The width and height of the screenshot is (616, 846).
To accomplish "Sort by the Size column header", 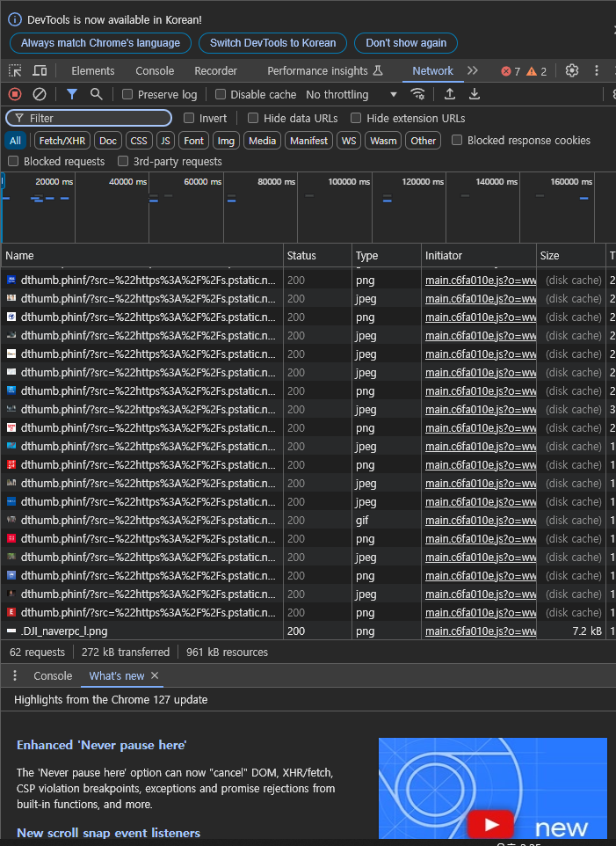I will [570, 256].
